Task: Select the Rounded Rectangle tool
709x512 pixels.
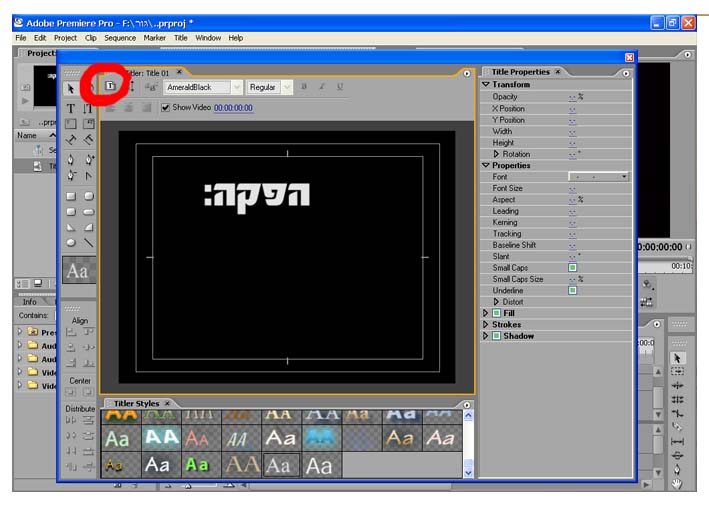Action: pyautogui.click(x=89, y=212)
